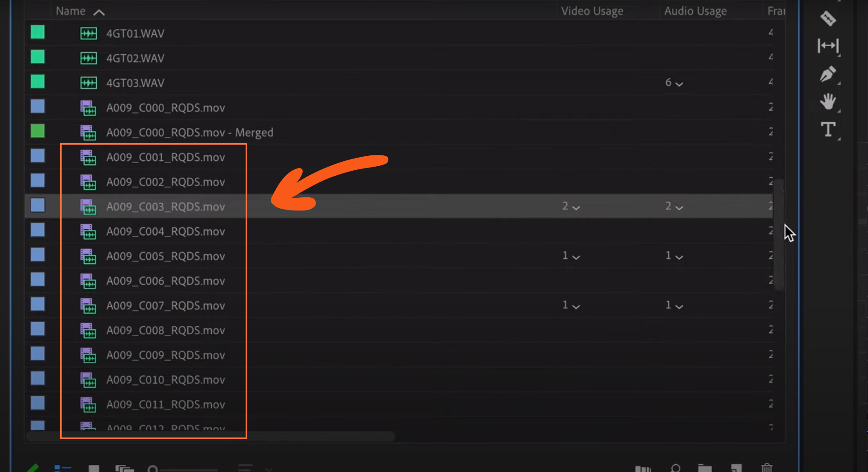The image size is (868, 472).
Task: Sort by the Name column header
Action: click(71, 11)
